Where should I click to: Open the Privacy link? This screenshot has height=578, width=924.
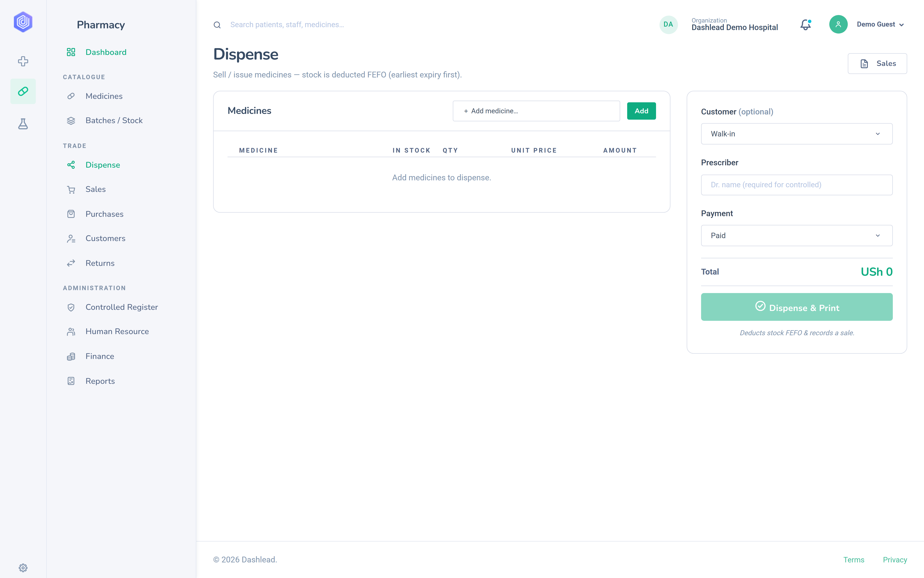point(895,560)
